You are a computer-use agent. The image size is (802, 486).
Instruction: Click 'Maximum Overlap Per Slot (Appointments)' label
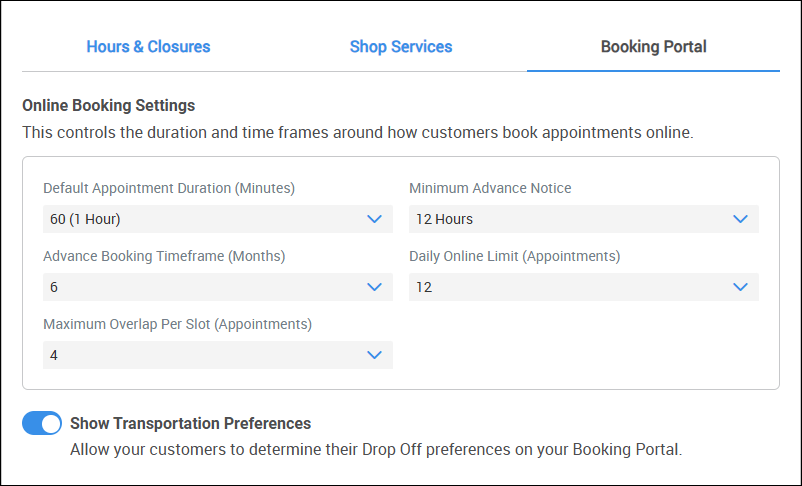(x=177, y=324)
